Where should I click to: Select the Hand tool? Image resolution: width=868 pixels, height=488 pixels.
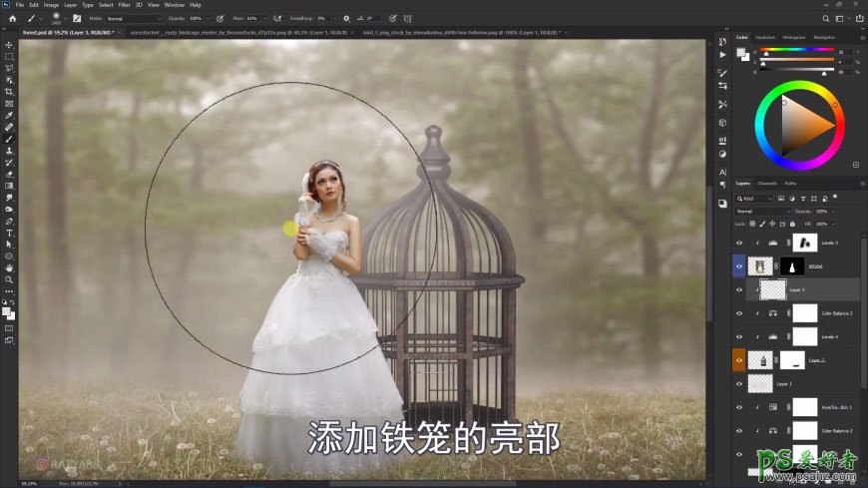(9, 268)
